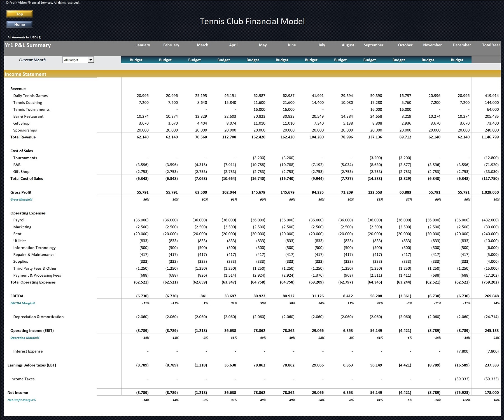Screen dimensions: 504x420
Task: Click April Total Revenue value 112.708
Action: click(x=229, y=137)
